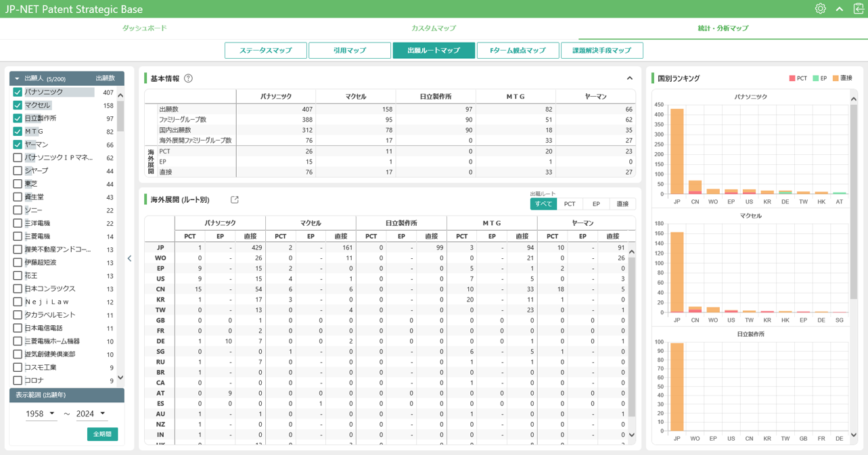Click the ＮｅｊｉＬａｗ applicant name
868x455 pixels.
(x=47, y=302)
